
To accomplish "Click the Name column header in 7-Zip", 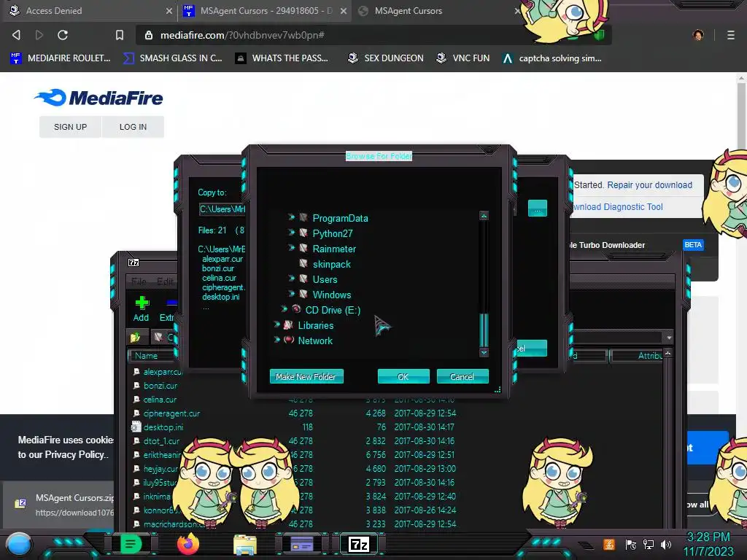I will point(152,356).
